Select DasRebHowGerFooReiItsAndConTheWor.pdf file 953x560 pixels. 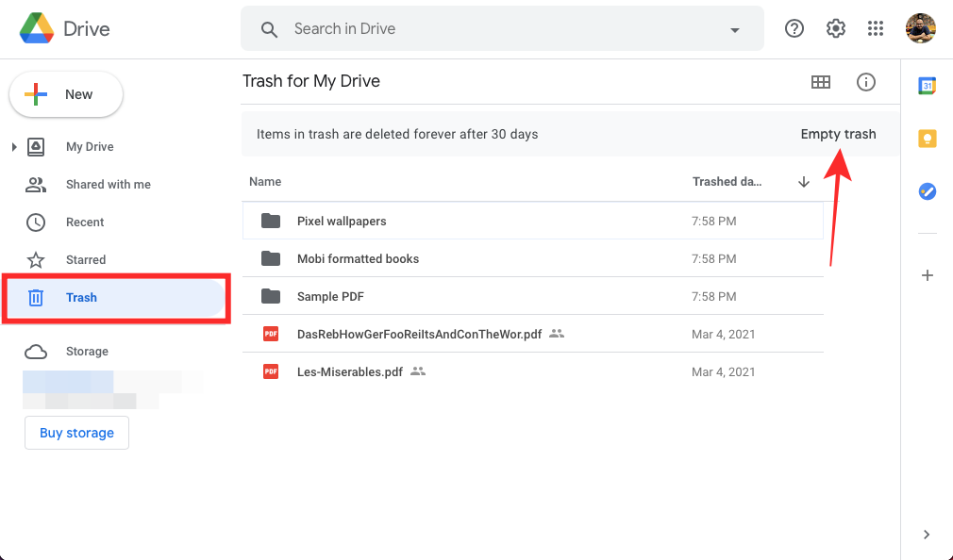coord(532,334)
